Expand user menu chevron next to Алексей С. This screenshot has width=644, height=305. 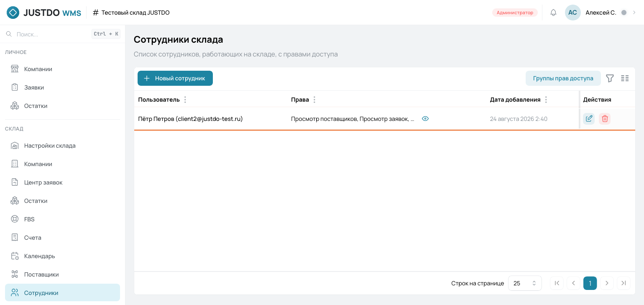coord(634,13)
